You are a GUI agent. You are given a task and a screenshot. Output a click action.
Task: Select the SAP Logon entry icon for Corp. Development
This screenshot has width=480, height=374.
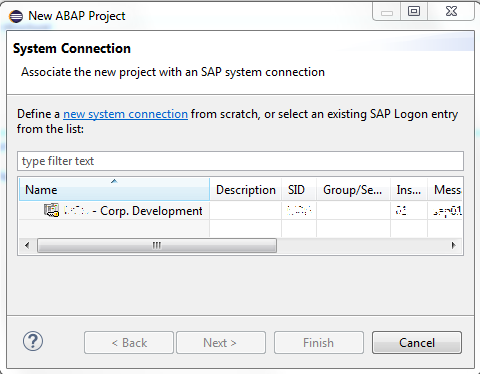(x=51, y=210)
